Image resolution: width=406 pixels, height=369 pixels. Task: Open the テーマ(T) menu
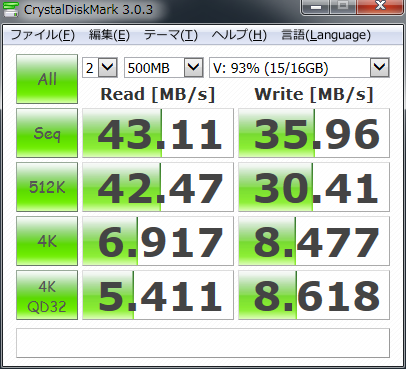(171, 35)
